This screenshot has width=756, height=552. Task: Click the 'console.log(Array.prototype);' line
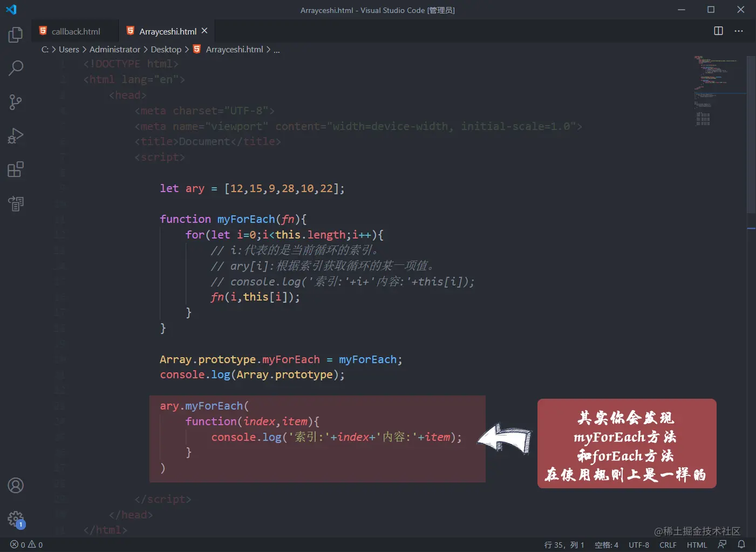point(252,374)
